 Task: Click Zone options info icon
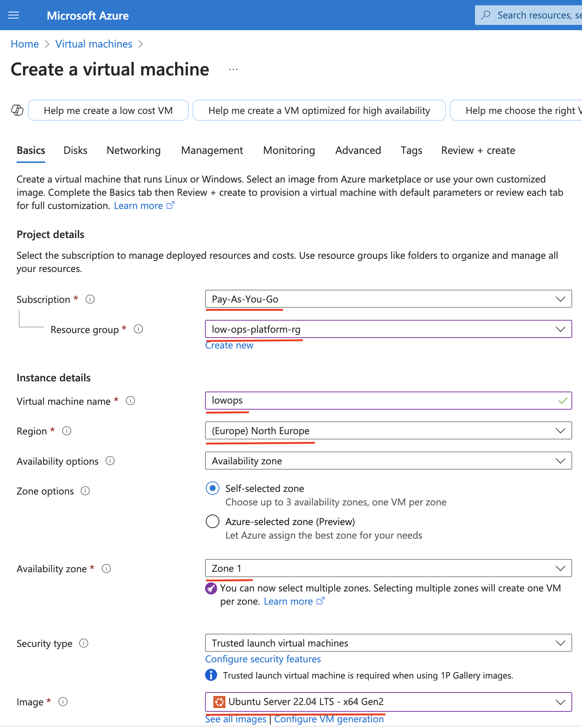click(x=85, y=491)
